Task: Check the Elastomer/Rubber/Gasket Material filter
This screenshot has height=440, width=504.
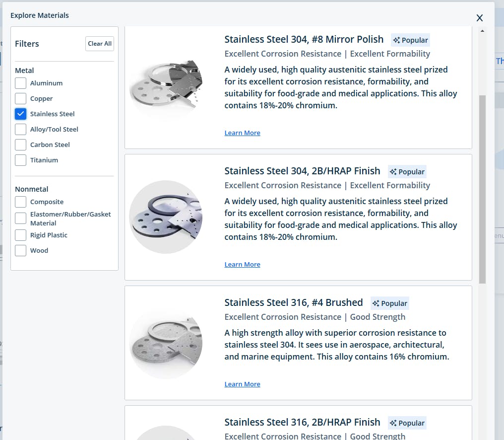Action: [20, 219]
